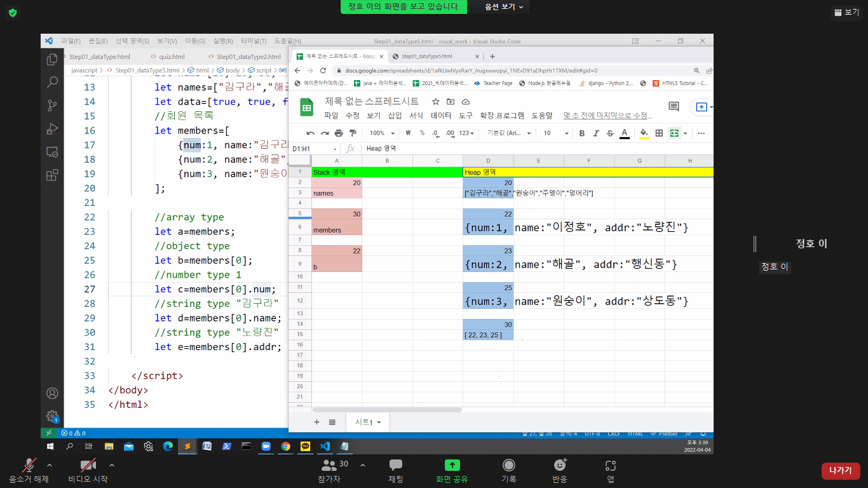Image resolution: width=868 pixels, height=488 pixels.
Task: Toggle bold formatting in Sheets
Action: pos(582,133)
